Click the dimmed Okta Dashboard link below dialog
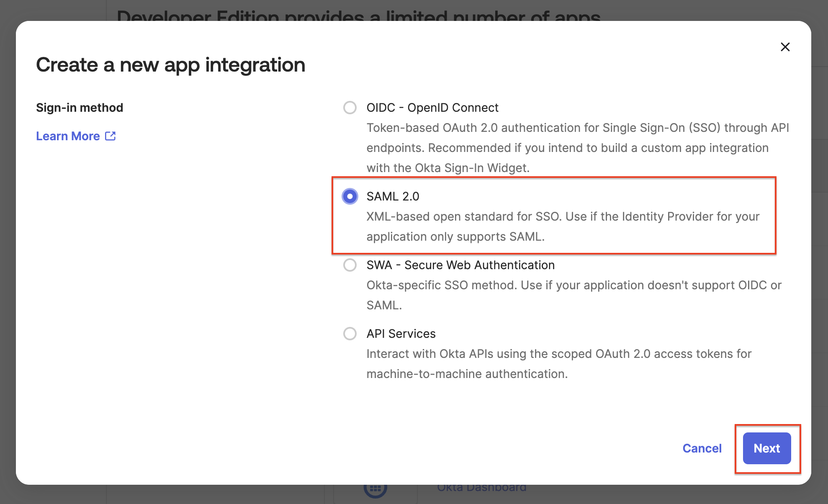 tap(481, 488)
